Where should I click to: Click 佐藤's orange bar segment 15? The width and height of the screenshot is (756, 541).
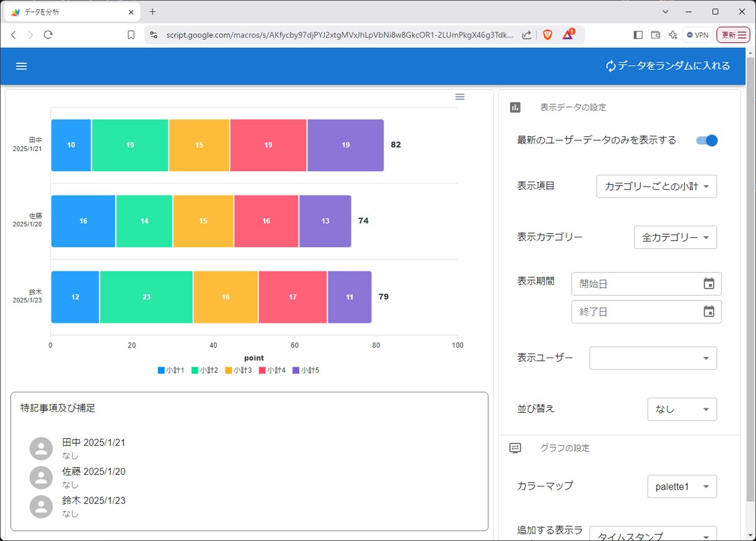point(203,221)
